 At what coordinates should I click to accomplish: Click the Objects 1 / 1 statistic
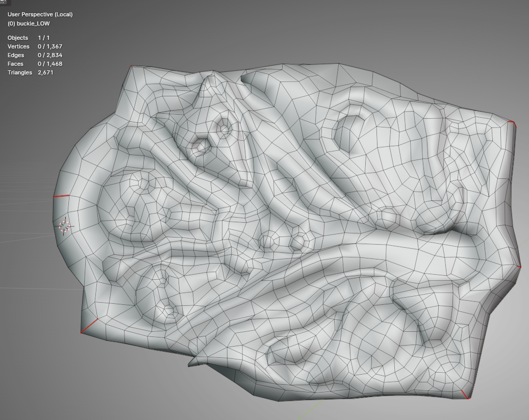click(29, 38)
